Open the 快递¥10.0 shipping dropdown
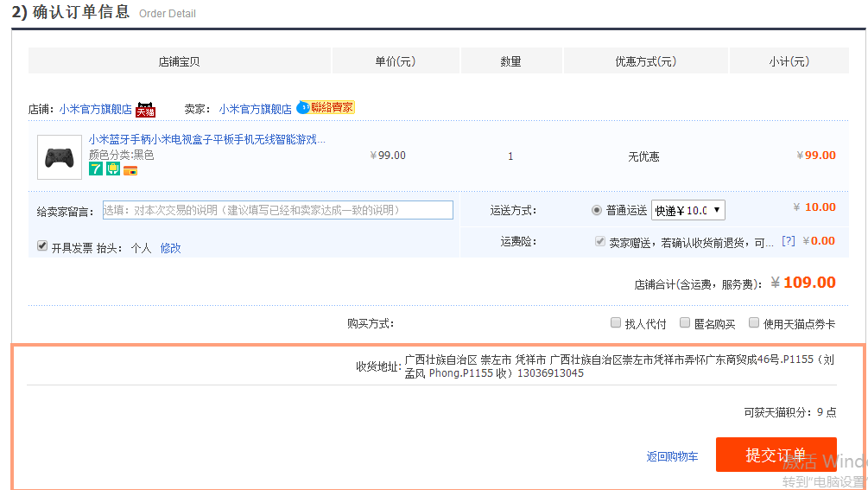Viewport: 868px width, 490px height. [688, 210]
